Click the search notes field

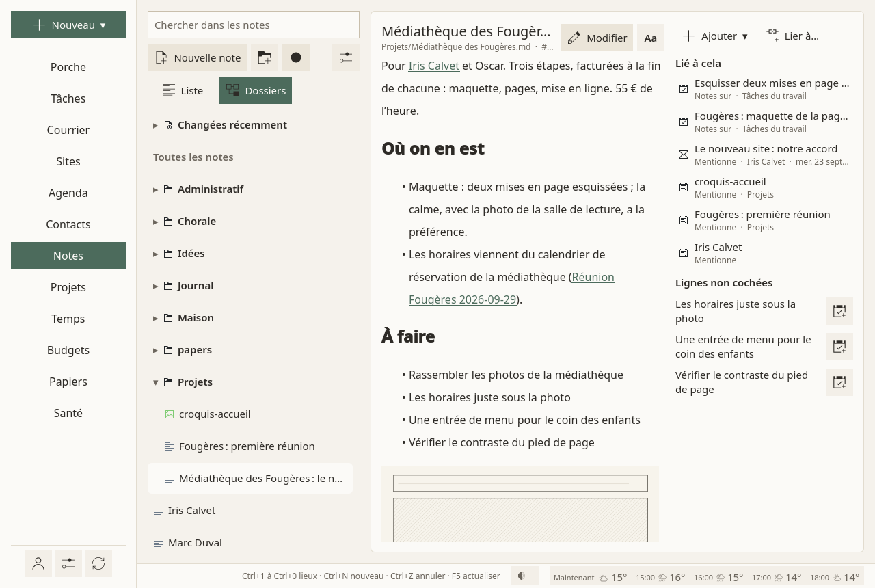point(254,25)
